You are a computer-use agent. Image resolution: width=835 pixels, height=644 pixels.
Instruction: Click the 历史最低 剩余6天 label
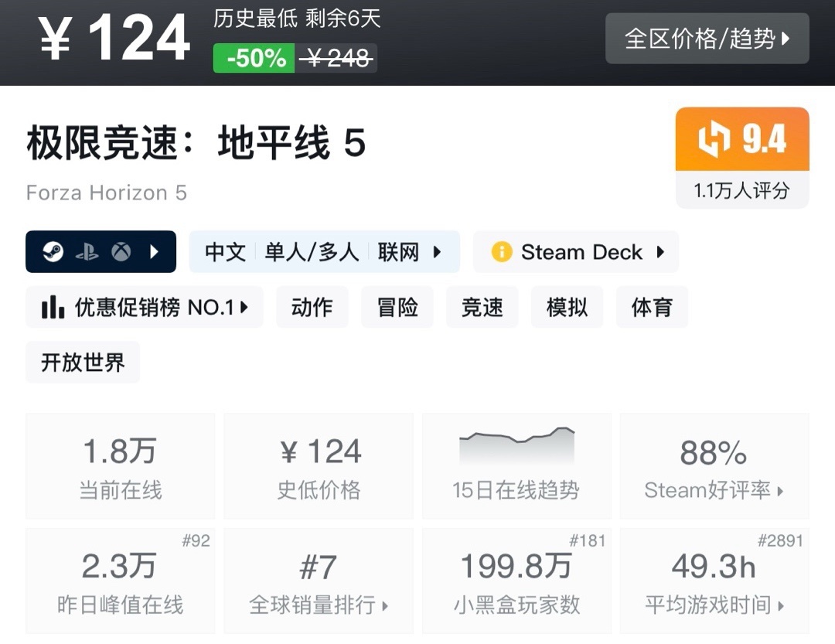point(297,19)
